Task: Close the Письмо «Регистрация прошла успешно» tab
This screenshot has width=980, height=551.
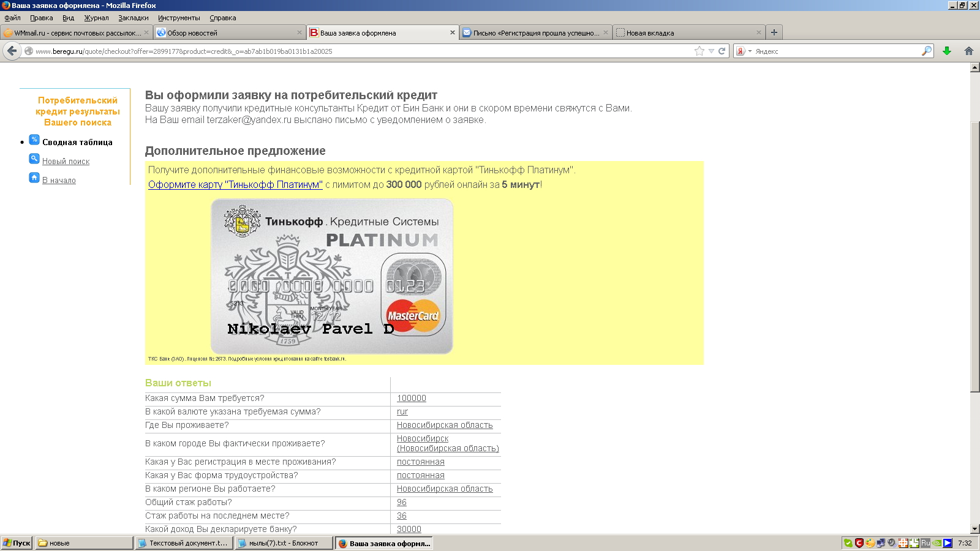Action: point(606,33)
